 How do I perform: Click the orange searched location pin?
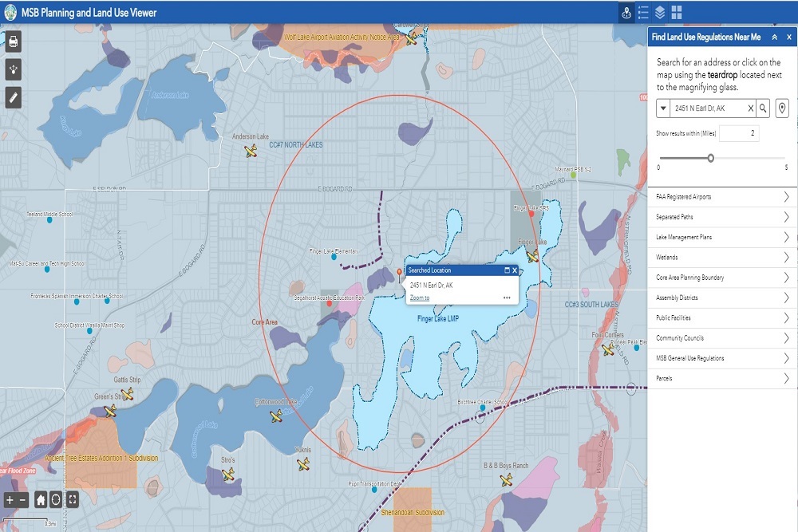coord(399,274)
